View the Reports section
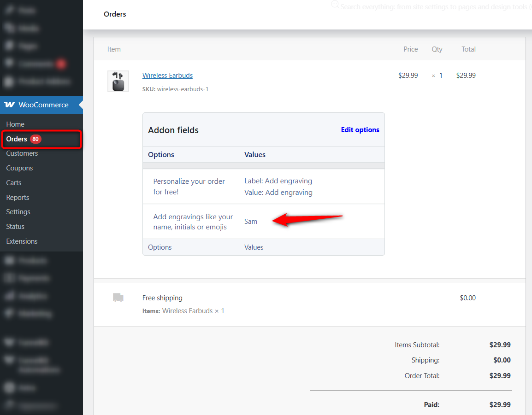 point(17,197)
